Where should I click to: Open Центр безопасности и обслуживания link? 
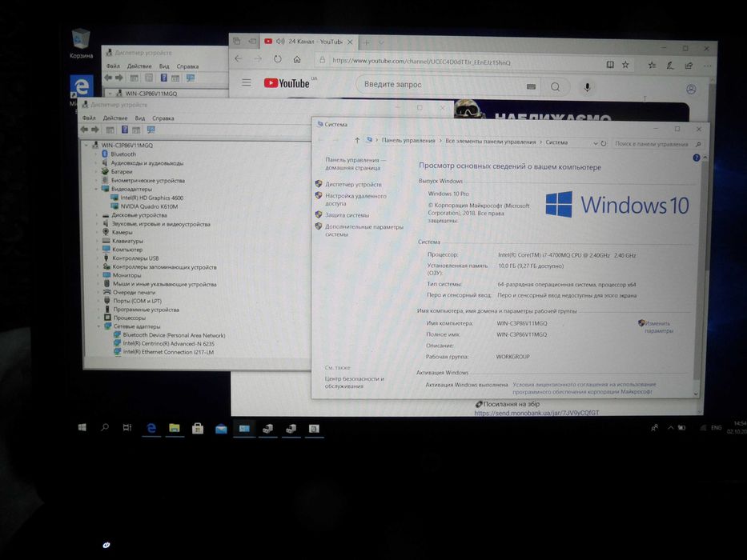point(355,382)
